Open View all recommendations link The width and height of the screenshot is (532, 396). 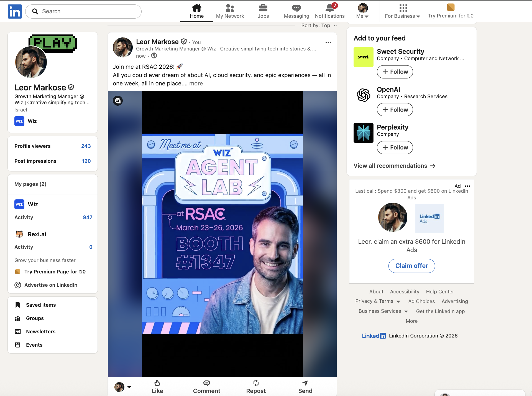394,166
